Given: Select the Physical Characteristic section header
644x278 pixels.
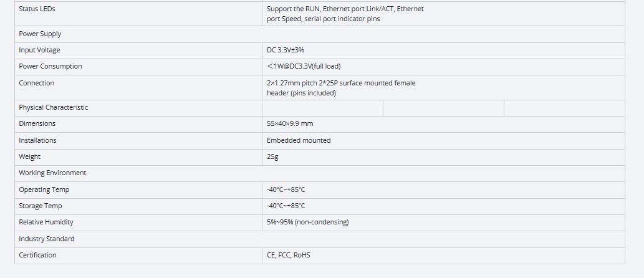Looking at the screenshot, I should (x=53, y=107).
